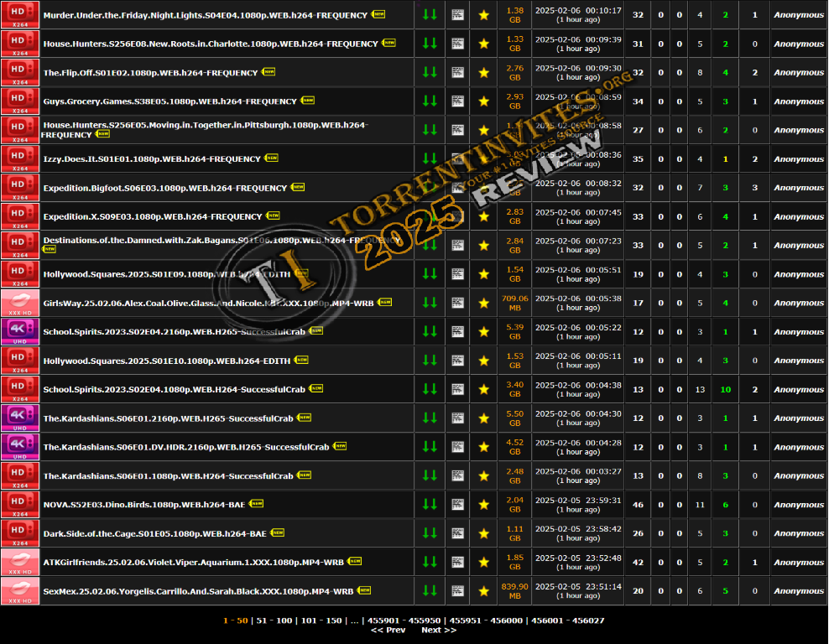
Task: Toggle star bookmark for Expedition Bigfoot S06E03
Action: [x=483, y=188]
